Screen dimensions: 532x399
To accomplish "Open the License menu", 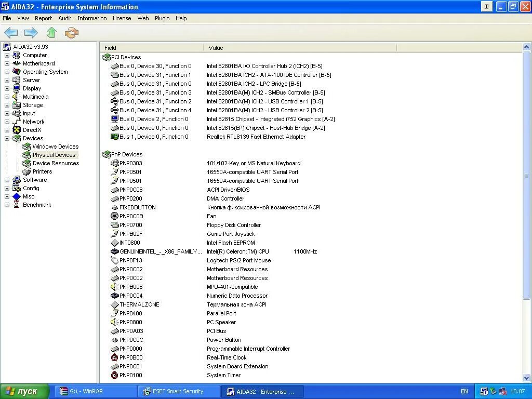I will coord(122,18).
